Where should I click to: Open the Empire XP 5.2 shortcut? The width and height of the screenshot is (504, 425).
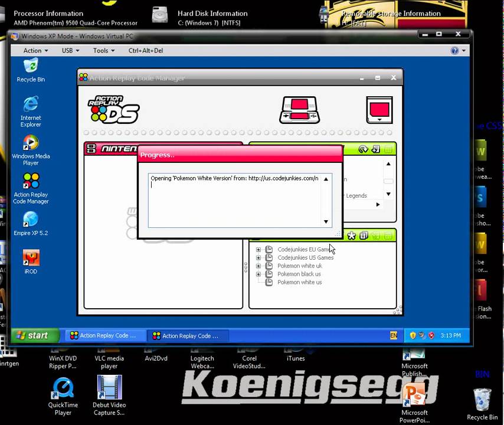(31, 224)
